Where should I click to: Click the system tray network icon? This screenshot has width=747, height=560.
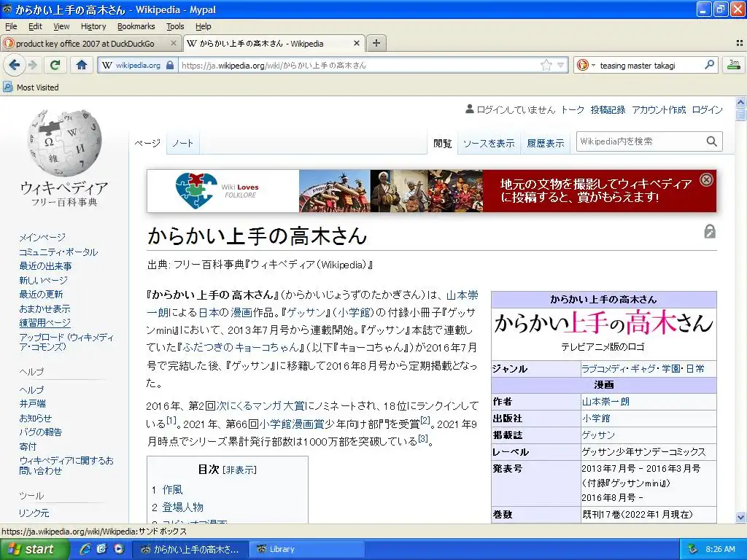point(693,549)
